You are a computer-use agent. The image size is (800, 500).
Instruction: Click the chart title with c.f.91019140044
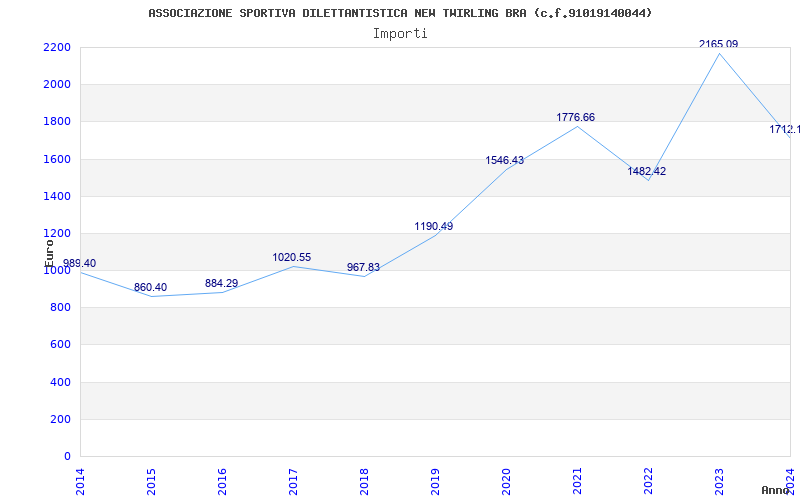pyautogui.click(x=400, y=13)
